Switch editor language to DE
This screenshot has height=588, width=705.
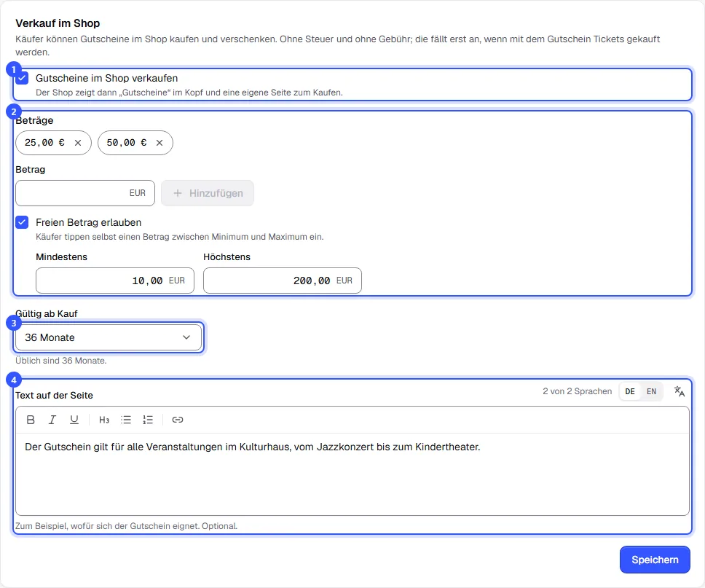[630, 391]
